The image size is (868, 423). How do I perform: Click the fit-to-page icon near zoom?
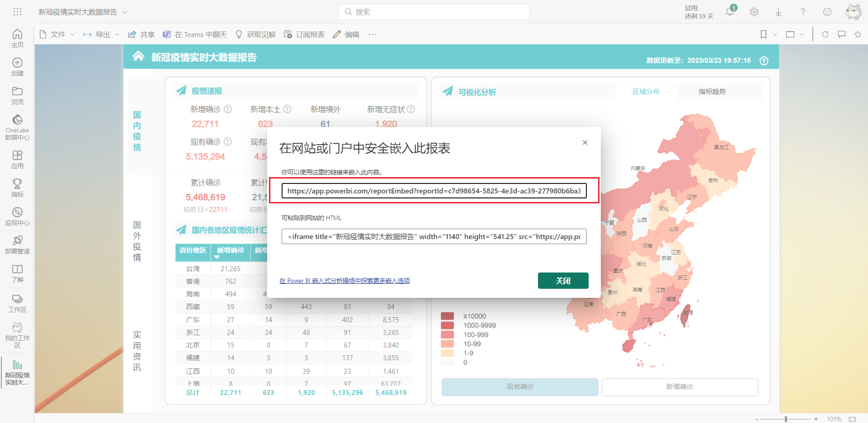(853, 419)
